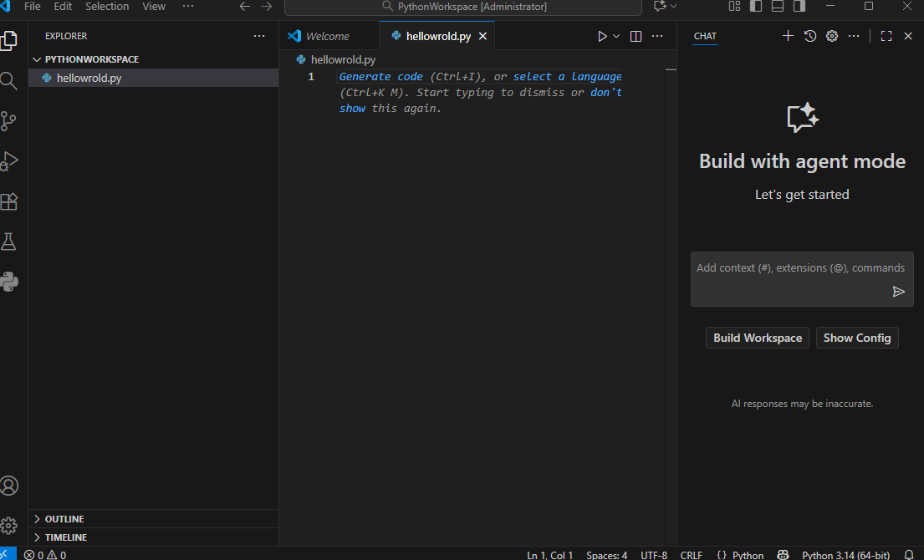Open Source Control view icon
This screenshot has height=560, width=924.
pos(9,120)
